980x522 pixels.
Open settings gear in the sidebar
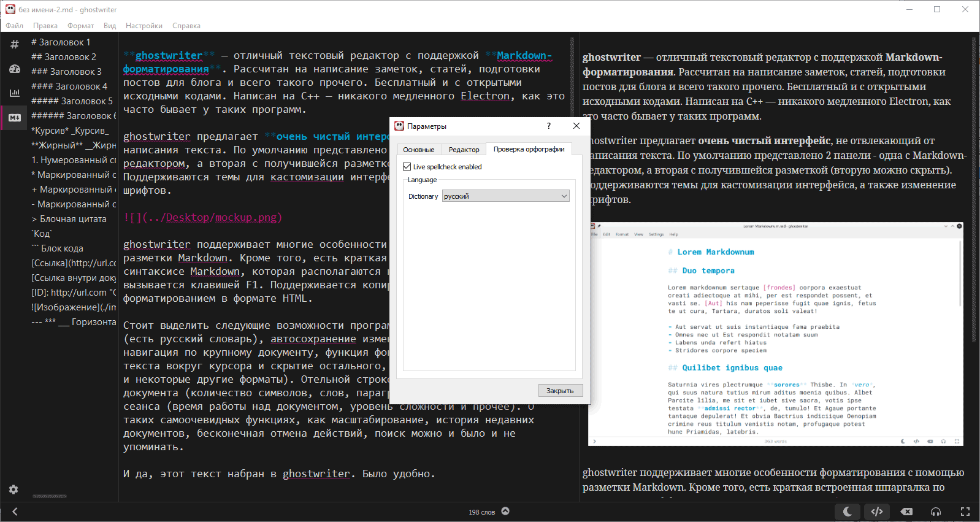13,489
